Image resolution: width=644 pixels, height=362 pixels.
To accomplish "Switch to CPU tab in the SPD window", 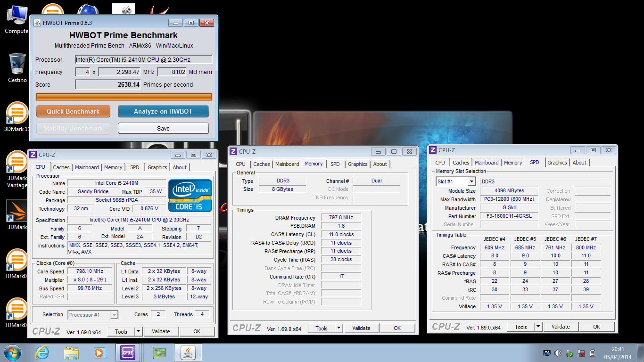I will tap(440, 163).
